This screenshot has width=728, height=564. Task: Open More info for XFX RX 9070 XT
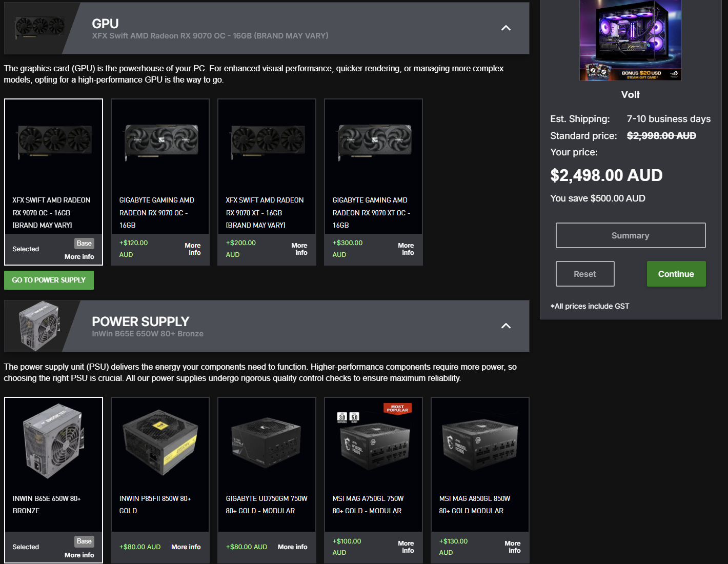300,249
